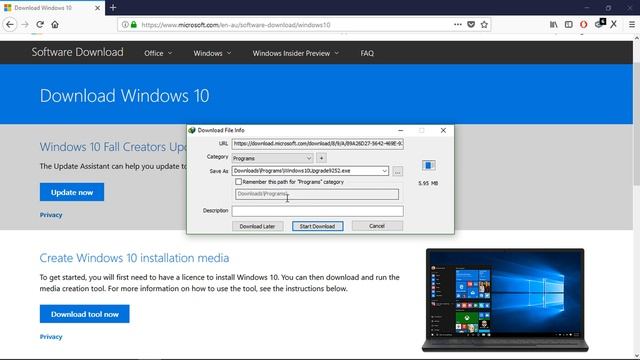Open the FAQ menu item
The width and height of the screenshot is (640, 360).
(367, 53)
